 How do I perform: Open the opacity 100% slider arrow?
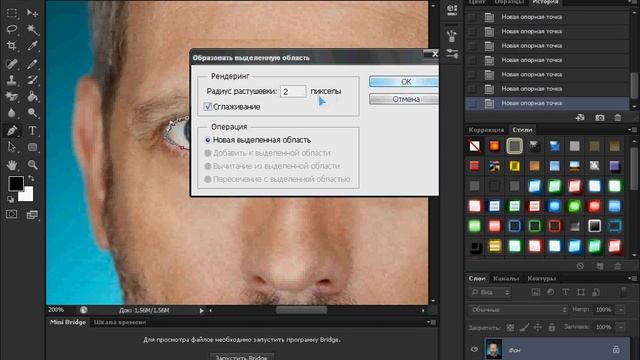coord(621,310)
